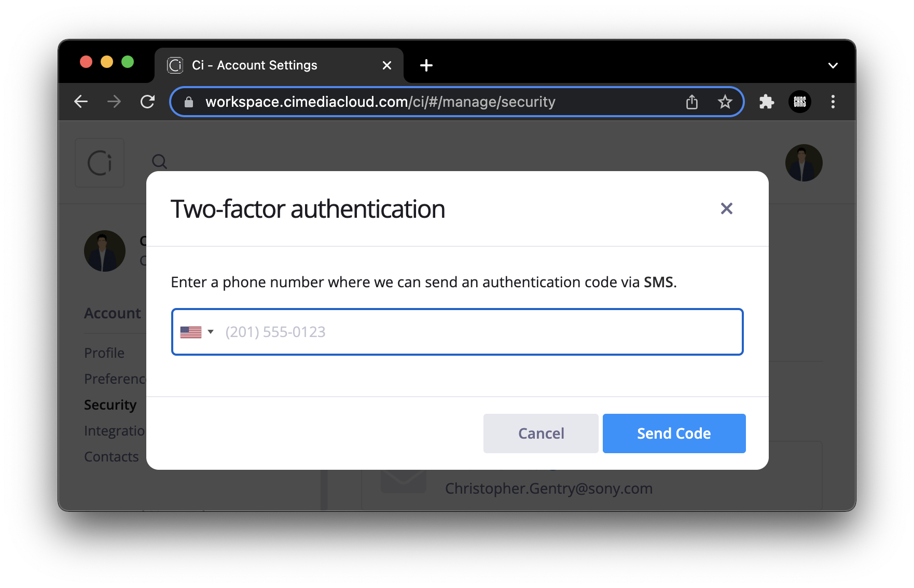Click the address bar URL
This screenshot has height=588, width=914.
(x=380, y=102)
